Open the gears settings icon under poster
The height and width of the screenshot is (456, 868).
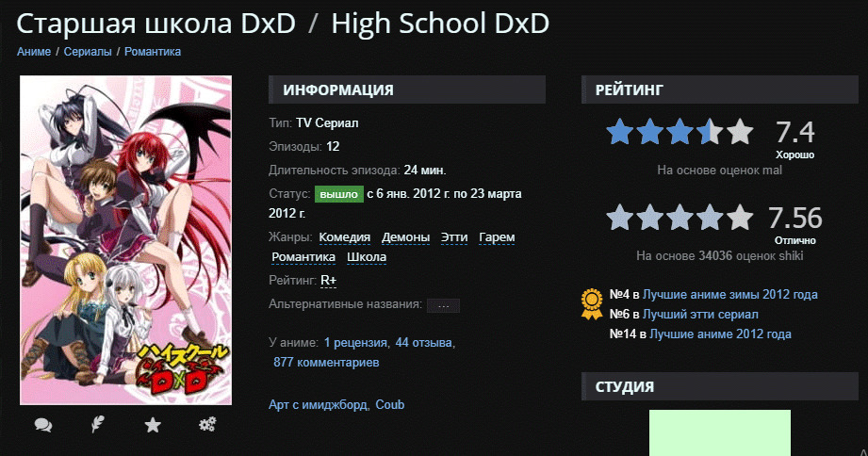click(207, 425)
